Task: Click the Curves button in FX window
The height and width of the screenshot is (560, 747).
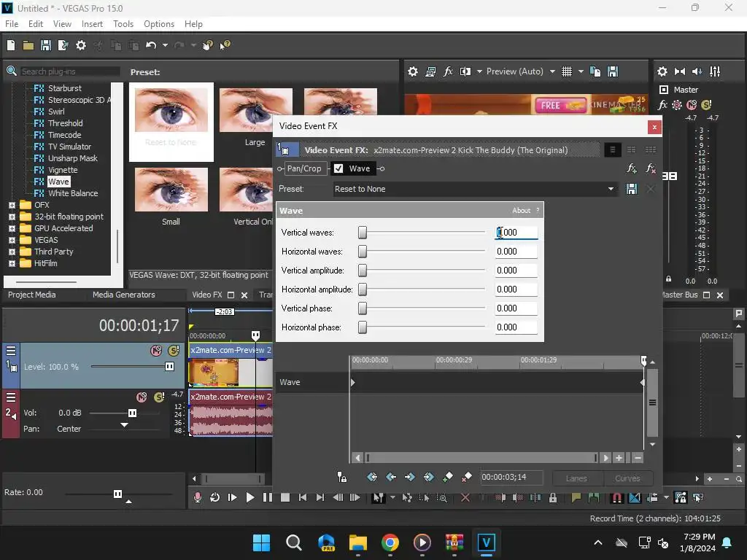Action: [628, 478]
